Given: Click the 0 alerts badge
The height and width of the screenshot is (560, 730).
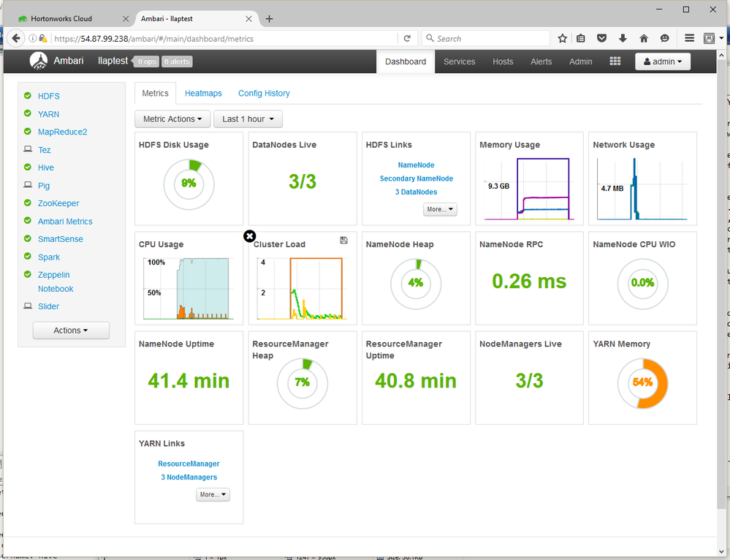Looking at the screenshot, I should tap(177, 62).
